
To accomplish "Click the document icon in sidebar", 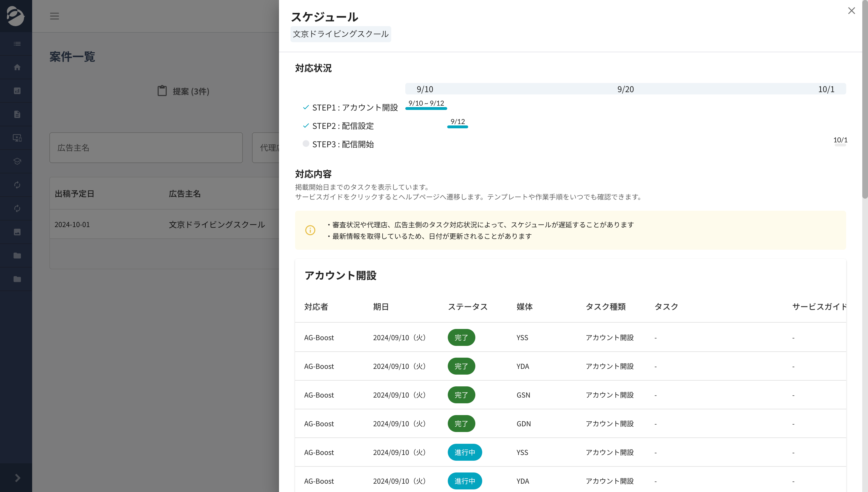I will click(x=17, y=114).
